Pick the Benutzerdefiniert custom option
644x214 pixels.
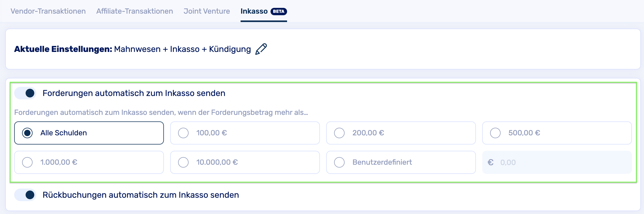(339, 162)
